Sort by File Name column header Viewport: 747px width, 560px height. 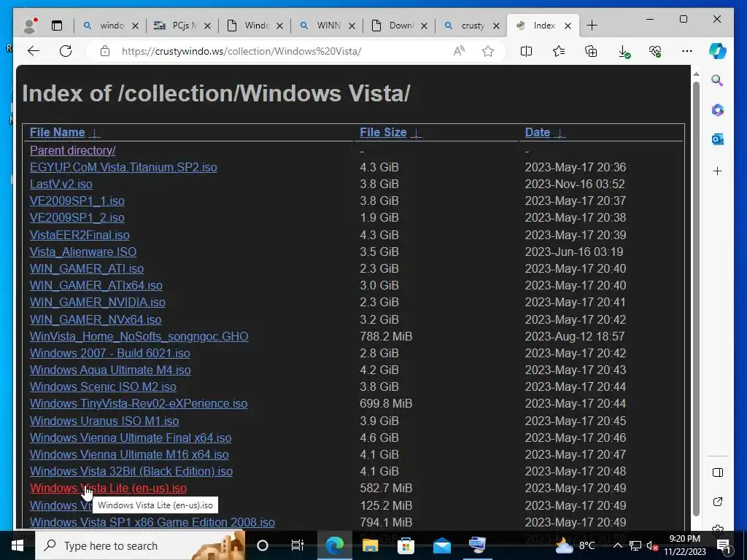point(57,133)
